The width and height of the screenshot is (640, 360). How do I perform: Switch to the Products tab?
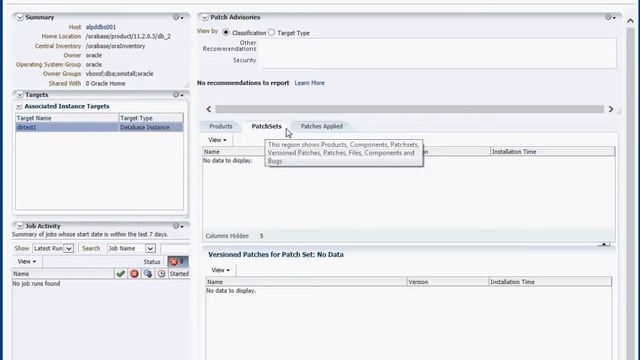coord(220,127)
